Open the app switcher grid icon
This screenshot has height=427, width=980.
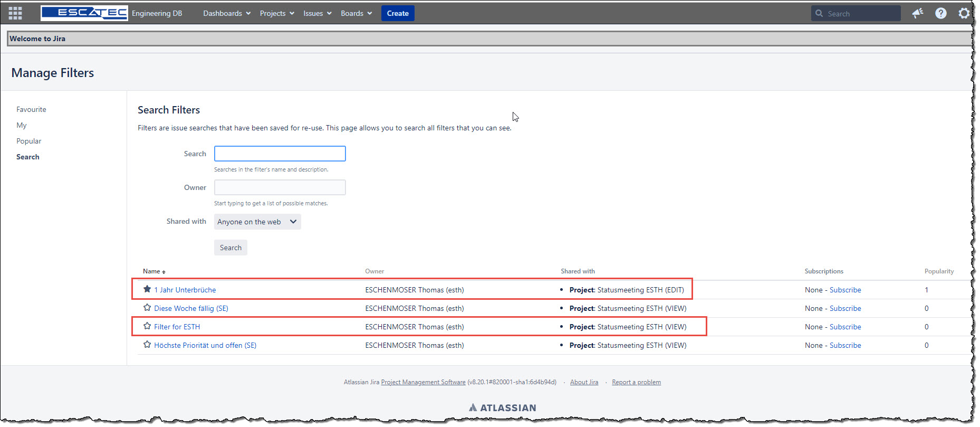click(x=15, y=13)
